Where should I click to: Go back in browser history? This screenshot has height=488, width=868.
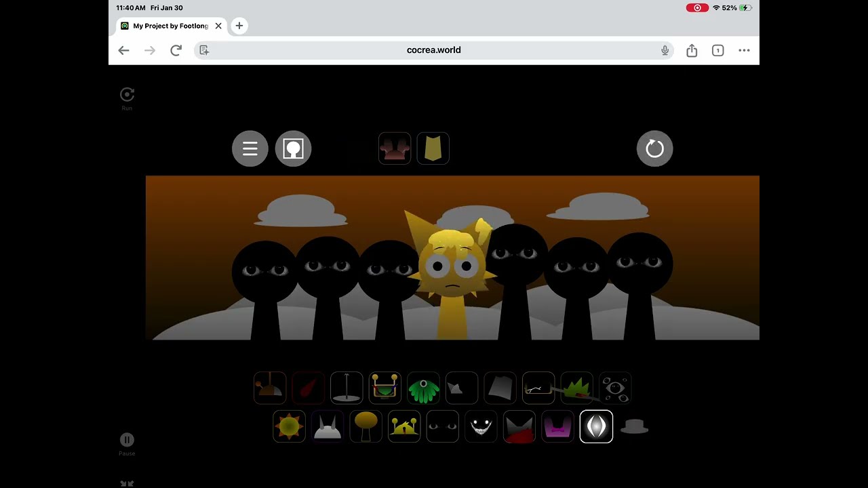click(123, 50)
